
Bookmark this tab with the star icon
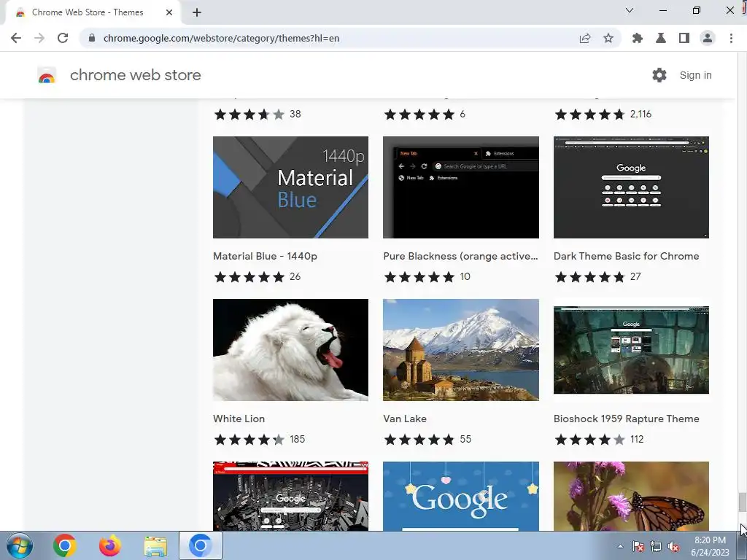[x=608, y=38]
